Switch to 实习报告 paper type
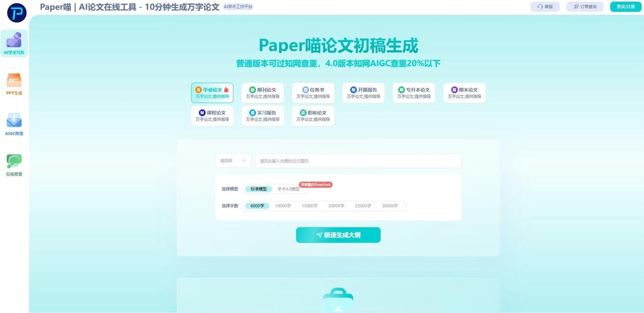 point(263,116)
